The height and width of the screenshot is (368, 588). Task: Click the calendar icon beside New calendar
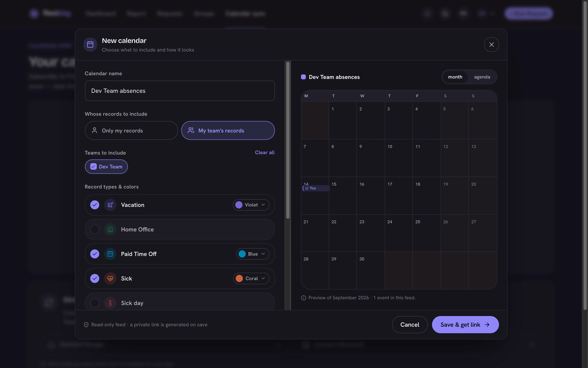90,45
